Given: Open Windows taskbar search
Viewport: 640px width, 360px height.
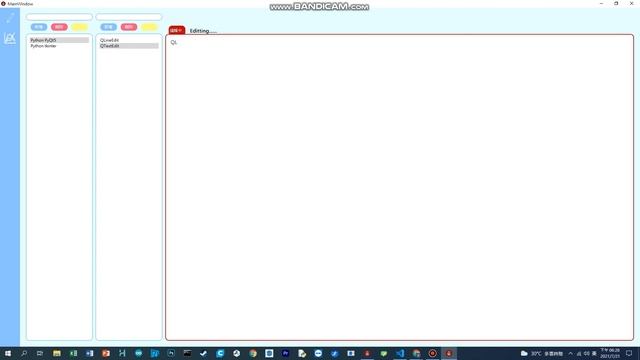Looking at the screenshot, I should click(24, 353).
